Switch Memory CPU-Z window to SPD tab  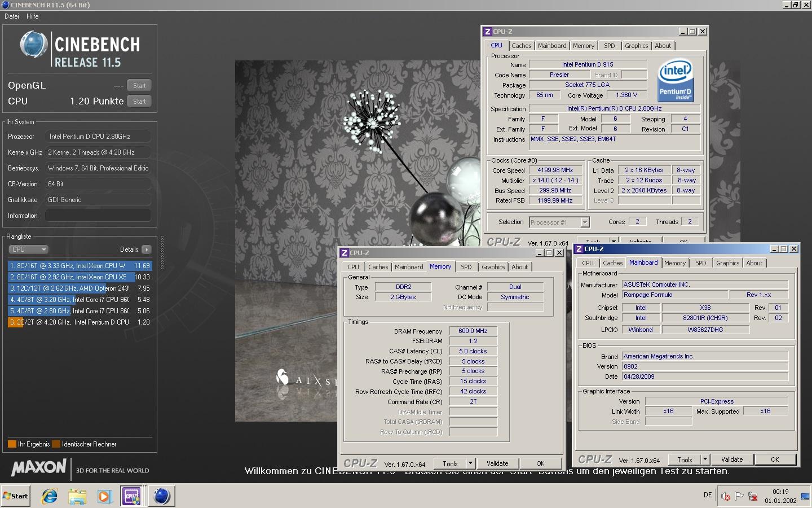click(466, 268)
